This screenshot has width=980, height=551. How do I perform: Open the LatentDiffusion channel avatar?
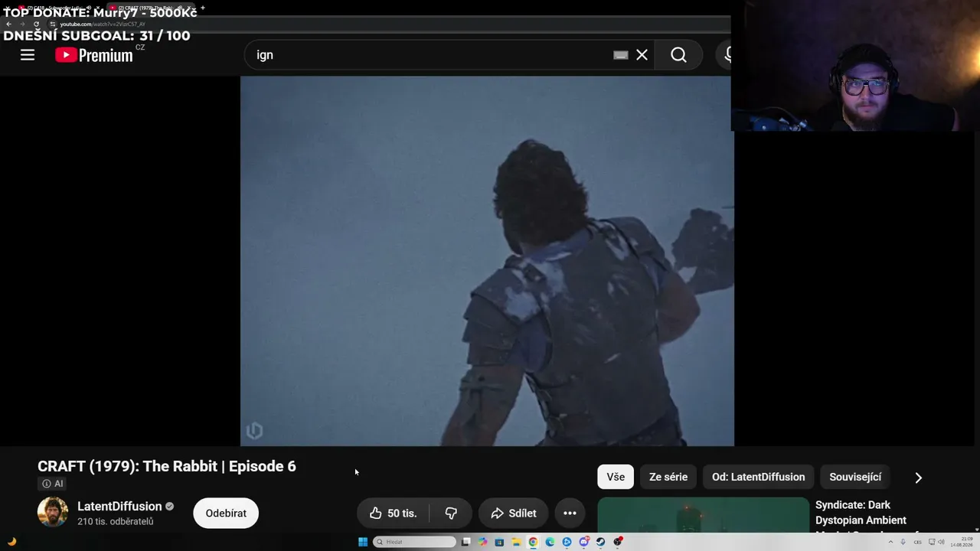pyautogui.click(x=53, y=513)
